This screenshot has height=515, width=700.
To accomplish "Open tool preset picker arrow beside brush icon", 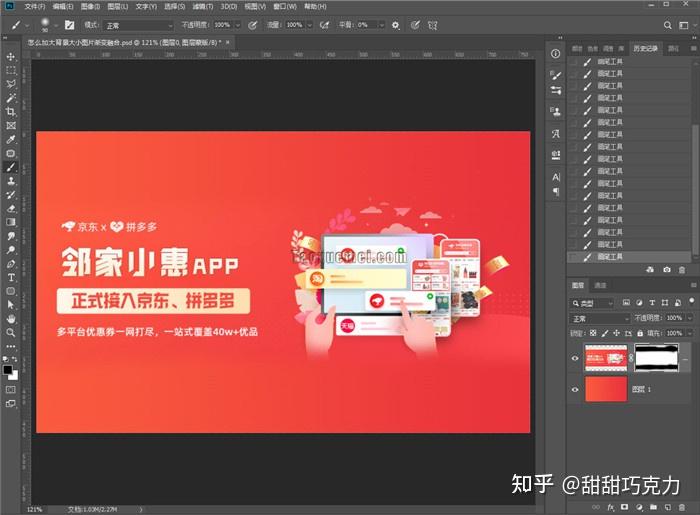I will click(x=27, y=25).
